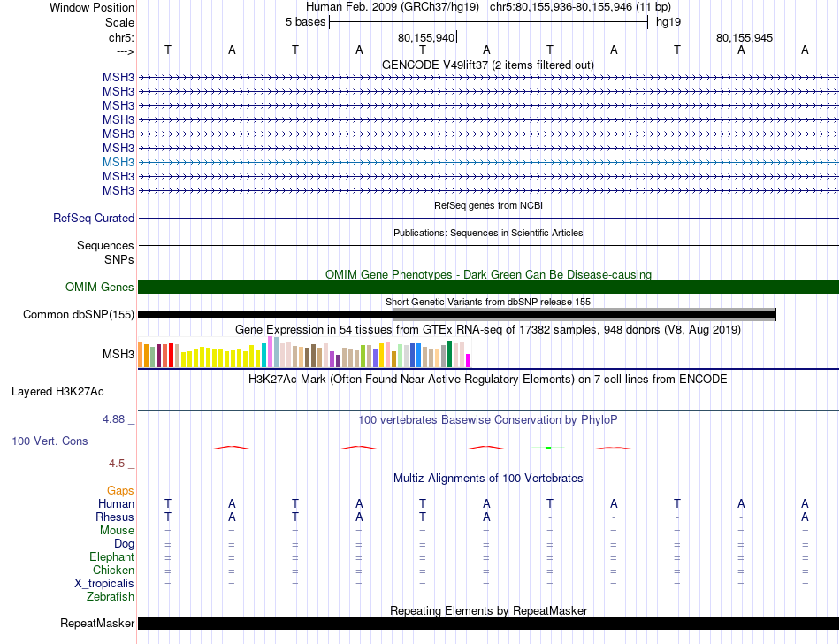Click the chr5: ruler label

tap(121, 37)
